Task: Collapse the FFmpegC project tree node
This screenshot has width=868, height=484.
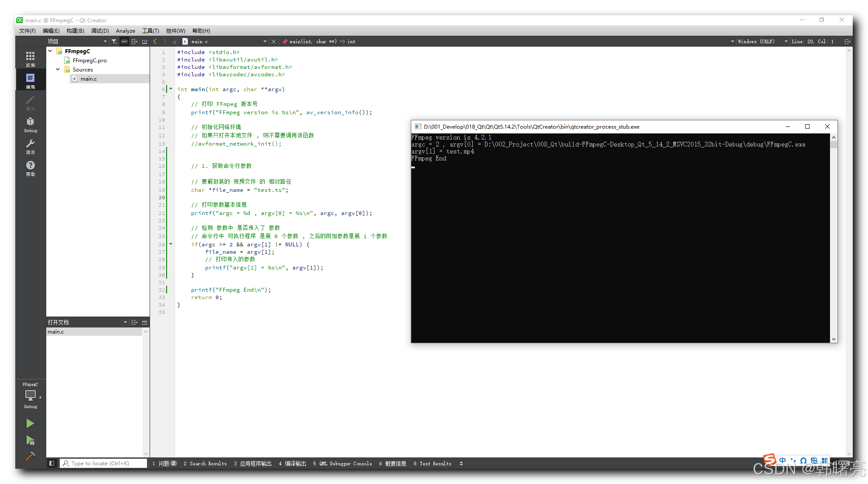Action: coord(50,51)
